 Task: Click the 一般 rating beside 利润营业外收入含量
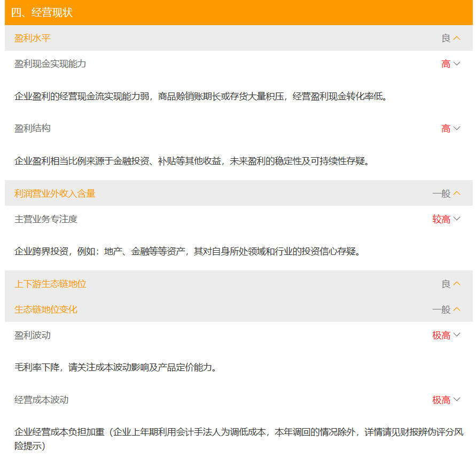(x=441, y=193)
